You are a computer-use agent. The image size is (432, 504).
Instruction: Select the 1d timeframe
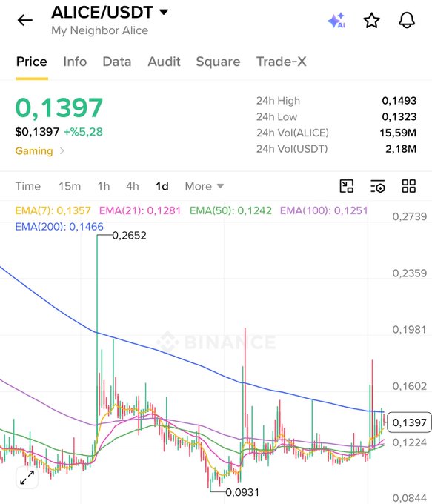click(162, 186)
